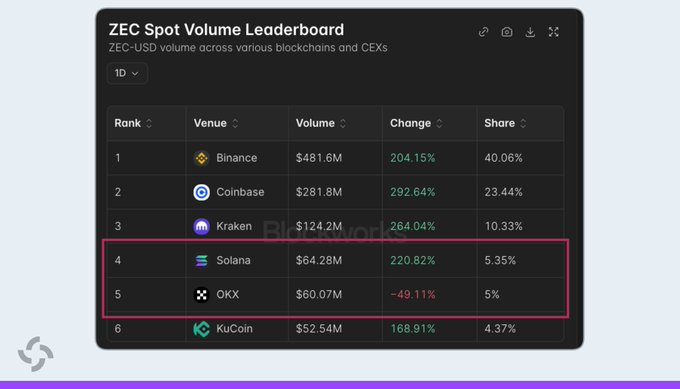Click the 4.37% share value
680x389 pixels.
click(500, 329)
